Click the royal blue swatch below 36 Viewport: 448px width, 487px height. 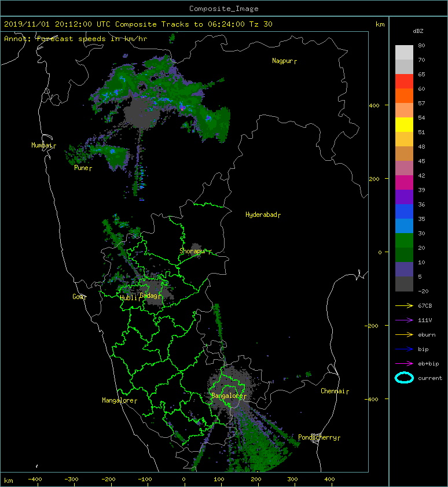[404, 211]
